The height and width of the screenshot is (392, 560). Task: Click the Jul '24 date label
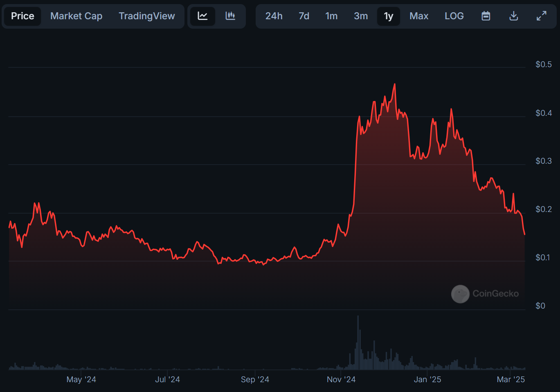pyautogui.click(x=167, y=379)
